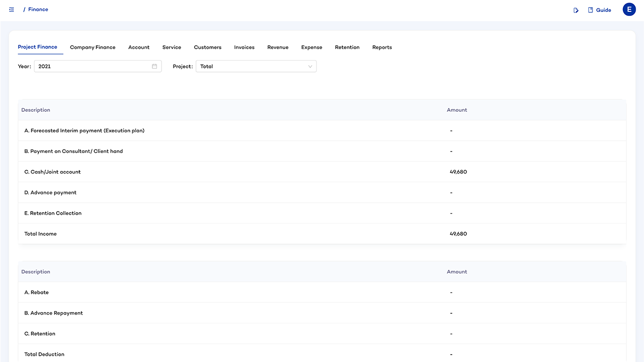Screen dimensions: 644x362
Task: Expand the Project dropdown arrow
Action: 310,66
